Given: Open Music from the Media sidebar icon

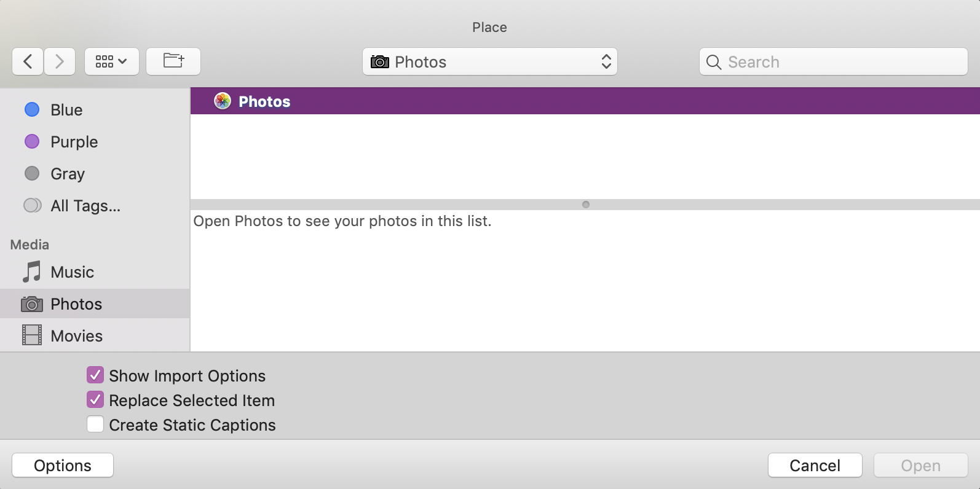Looking at the screenshot, I should [31, 272].
